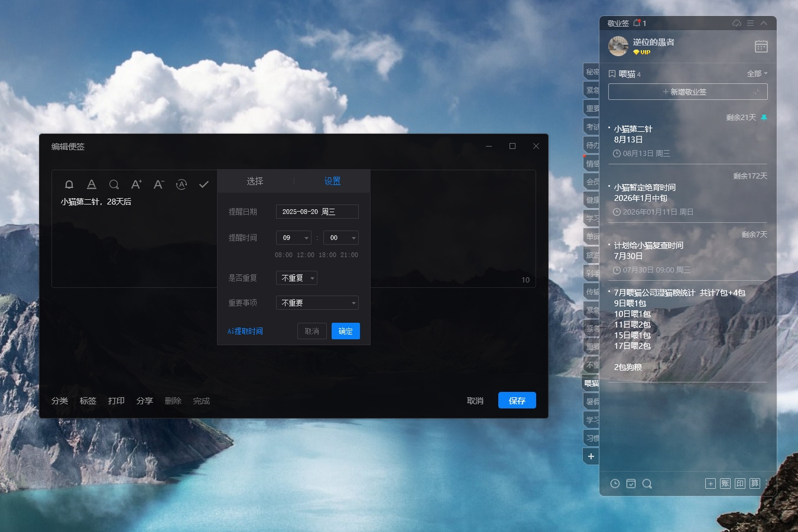798x532 pixels.
Task: Open the underlined A font color tool
Action: [92, 184]
